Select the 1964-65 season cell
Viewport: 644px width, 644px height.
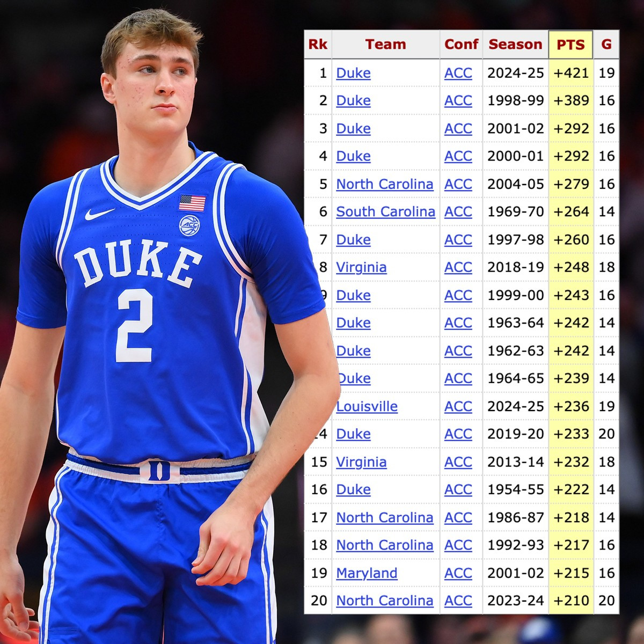[x=515, y=378]
